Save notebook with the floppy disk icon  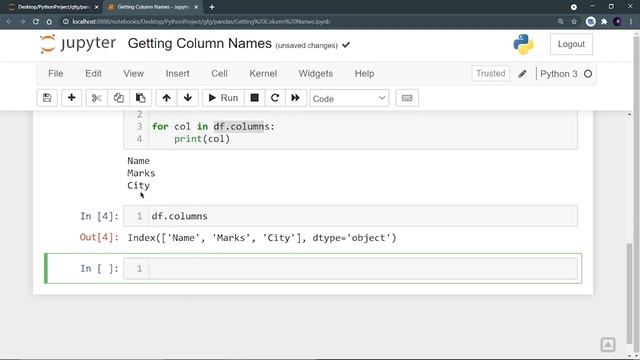tap(47, 98)
